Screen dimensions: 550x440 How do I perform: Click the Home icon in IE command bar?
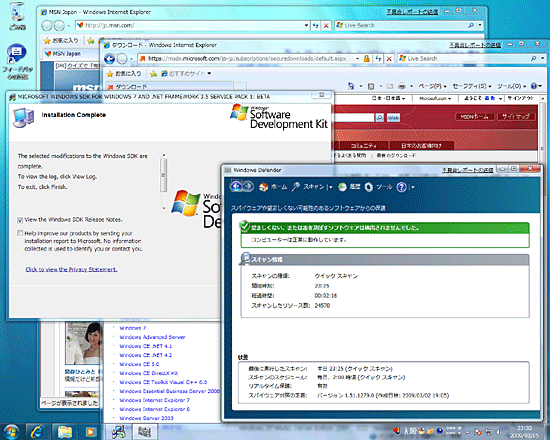351,86
